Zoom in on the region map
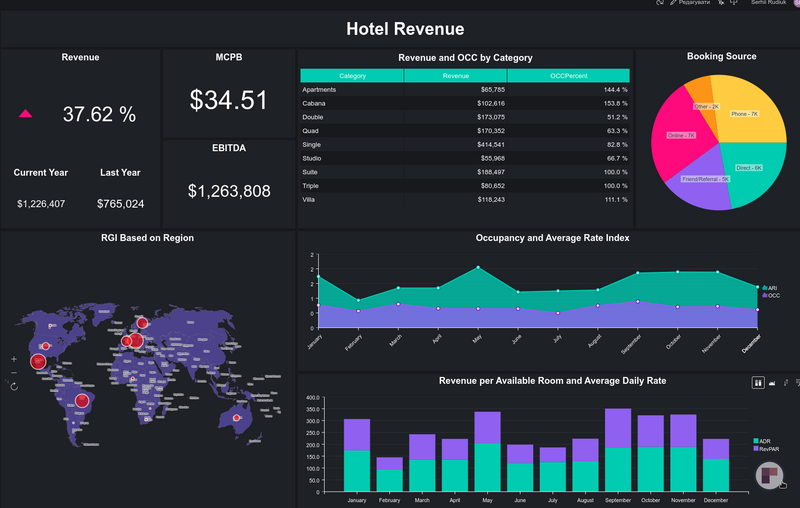 pyautogui.click(x=14, y=358)
